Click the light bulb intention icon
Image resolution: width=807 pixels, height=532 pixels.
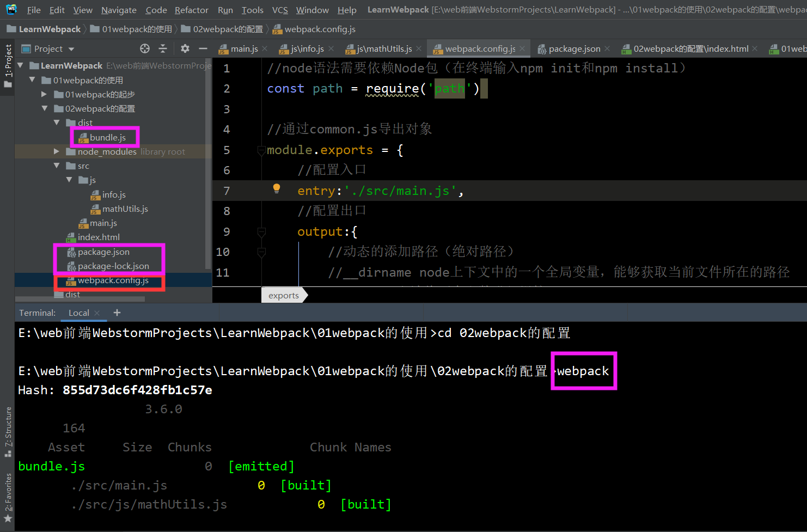(277, 189)
